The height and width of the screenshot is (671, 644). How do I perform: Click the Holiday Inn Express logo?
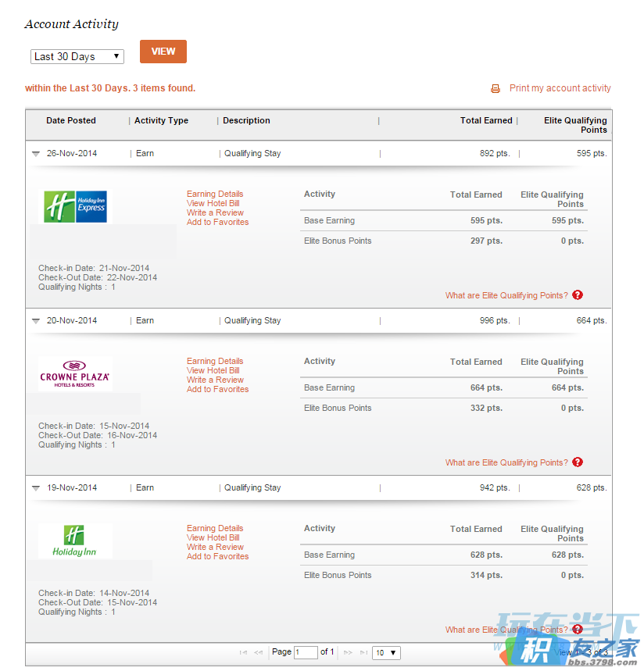pyautogui.click(x=75, y=207)
